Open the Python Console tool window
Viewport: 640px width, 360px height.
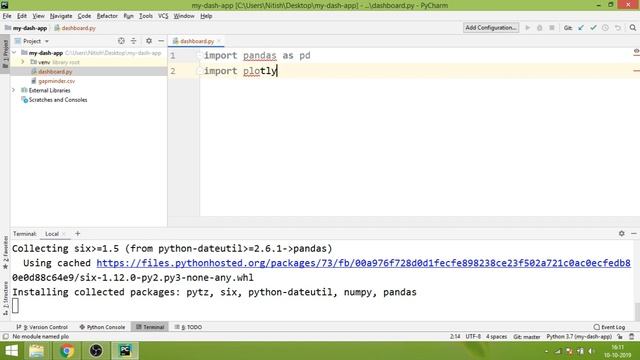pos(102,327)
